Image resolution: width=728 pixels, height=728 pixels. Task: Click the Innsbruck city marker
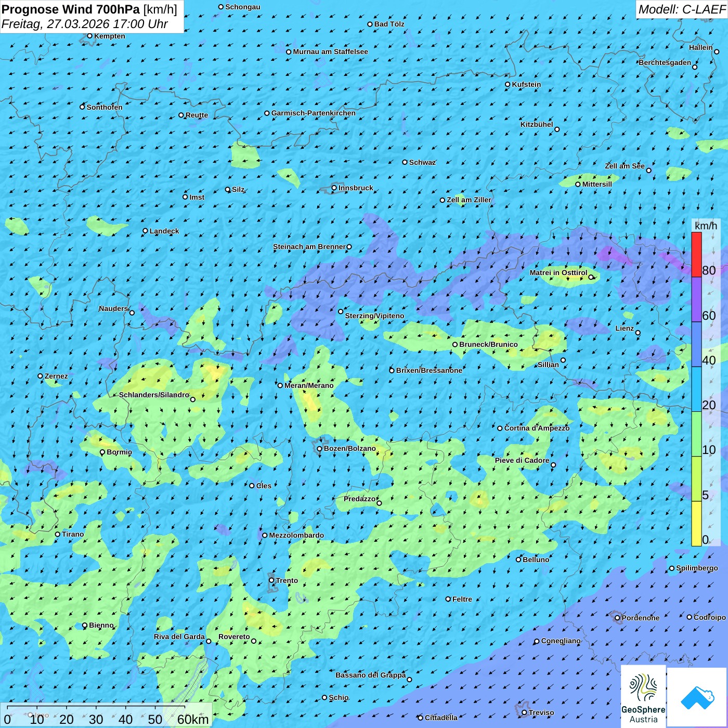[x=334, y=188]
